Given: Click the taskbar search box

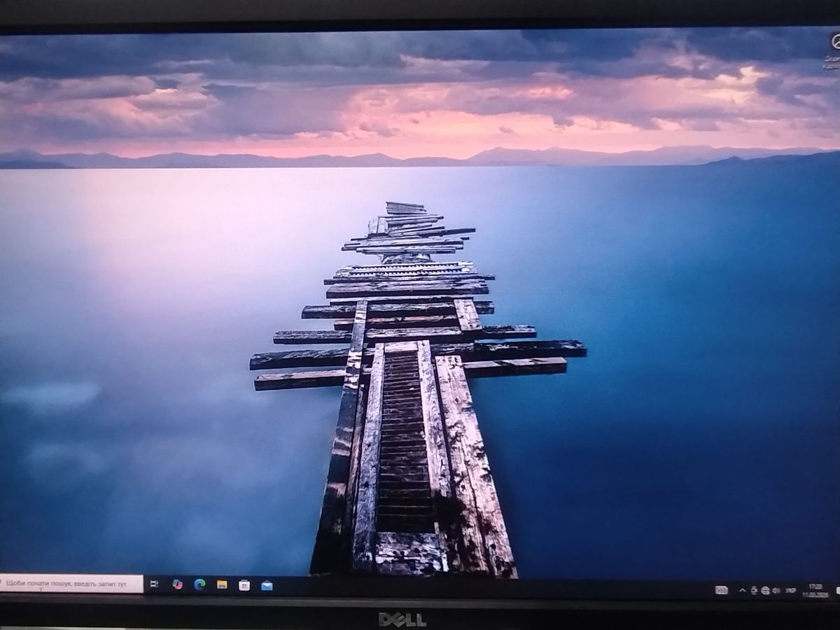Looking at the screenshot, I should coord(70,583).
